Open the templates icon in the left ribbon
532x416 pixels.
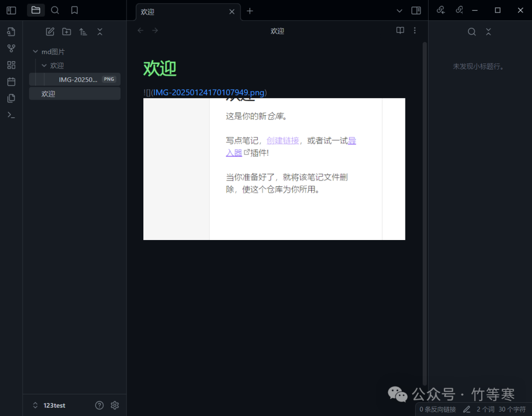click(x=11, y=65)
